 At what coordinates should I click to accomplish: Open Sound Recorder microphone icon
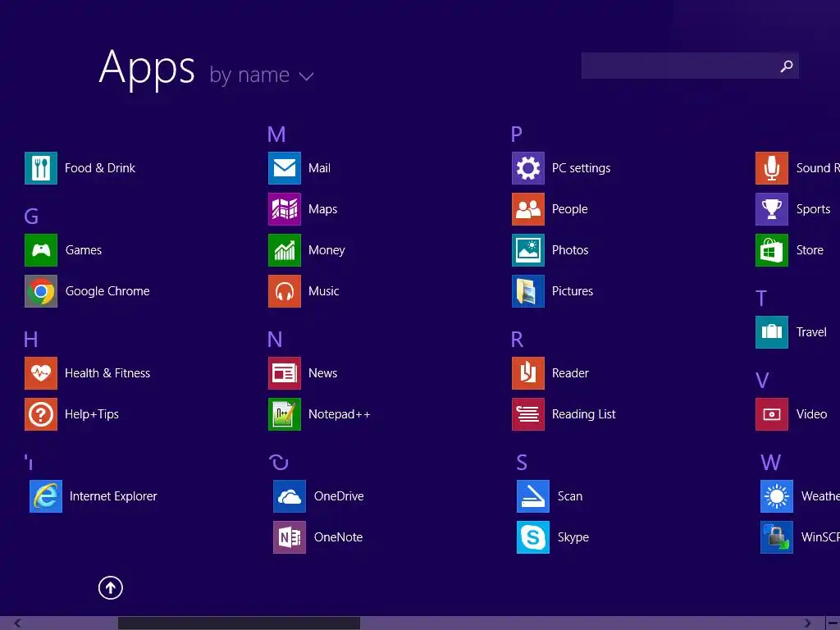(x=772, y=168)
